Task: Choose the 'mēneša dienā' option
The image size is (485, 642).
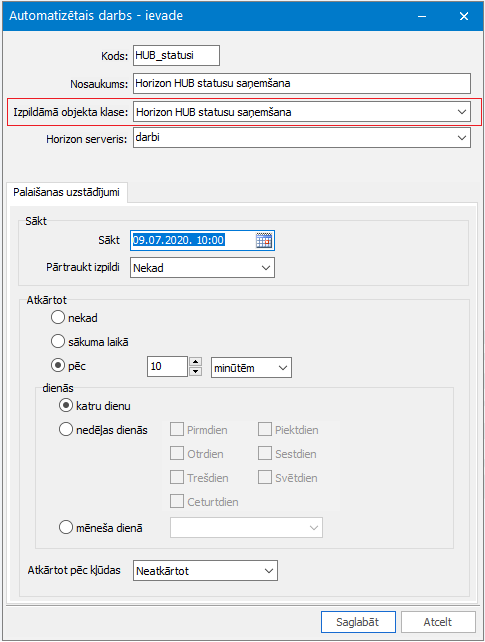Action: click(66, 527)
